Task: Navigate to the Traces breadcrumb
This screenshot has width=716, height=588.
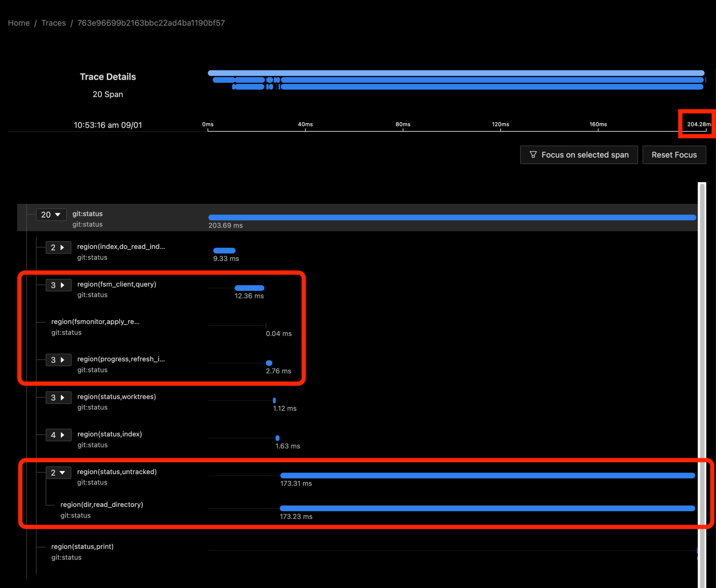Action: [53, 22]
